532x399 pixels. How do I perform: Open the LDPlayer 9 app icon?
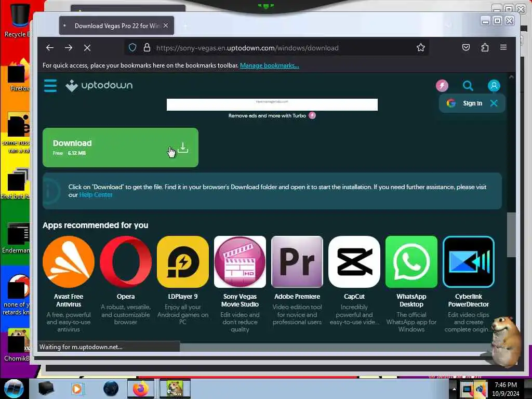click(x=183, y=262)
